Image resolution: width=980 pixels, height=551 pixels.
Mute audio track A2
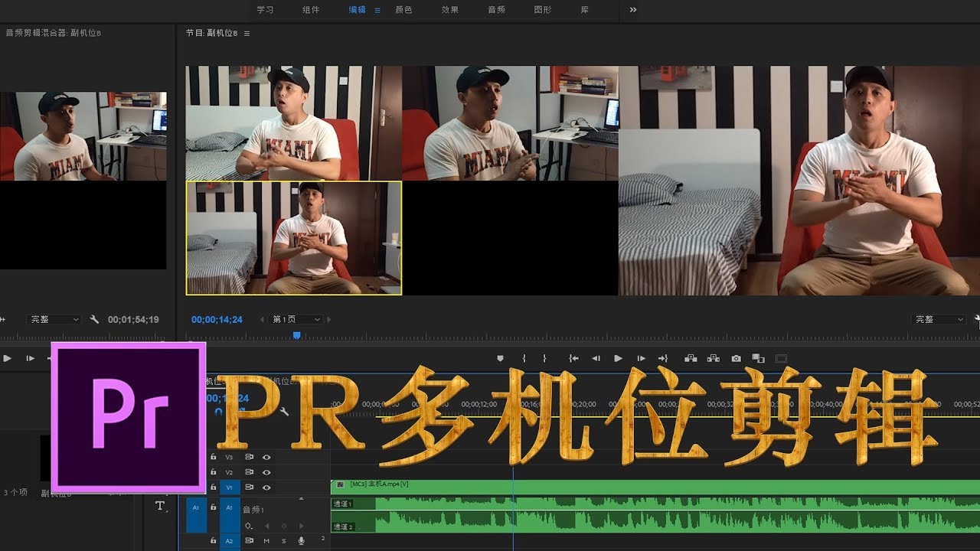tap(267, 541)
